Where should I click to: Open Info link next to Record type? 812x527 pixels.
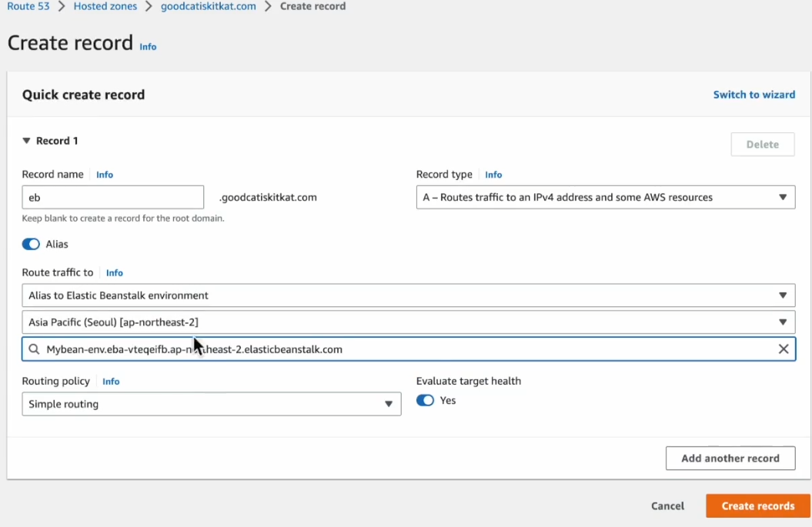coord(493,175)
